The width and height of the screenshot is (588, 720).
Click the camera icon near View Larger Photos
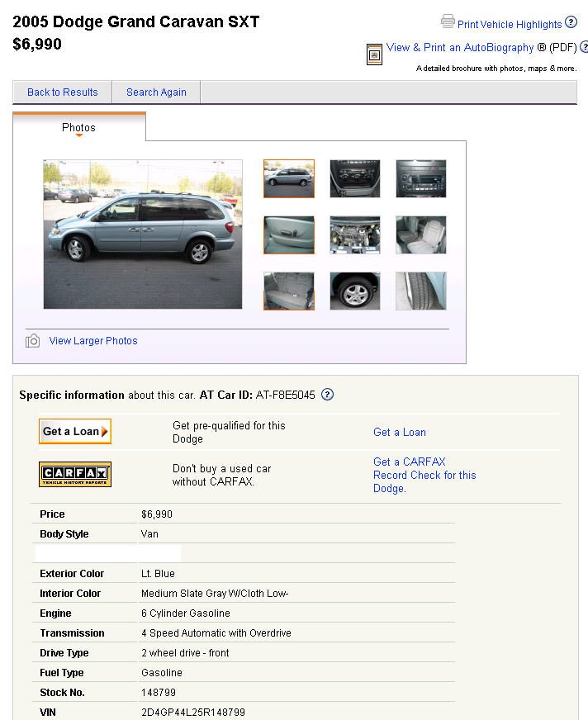pyautogui.click(x=32, y=341)
